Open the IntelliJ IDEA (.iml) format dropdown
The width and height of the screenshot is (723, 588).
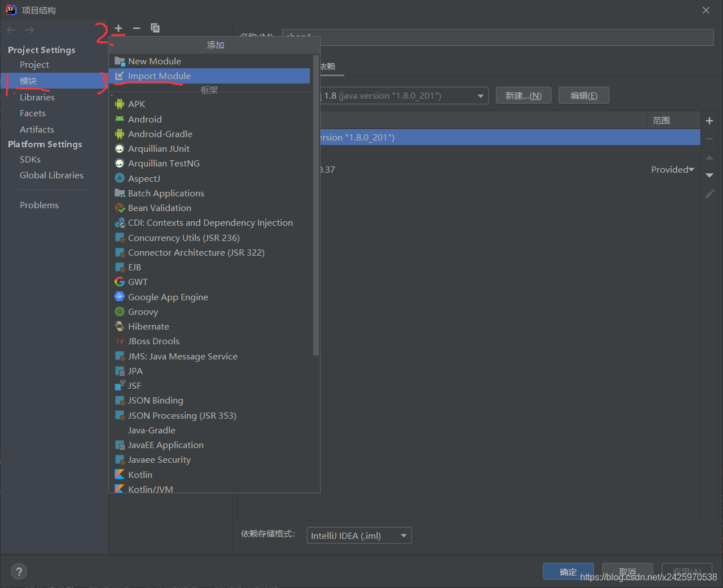click(359, 536)
